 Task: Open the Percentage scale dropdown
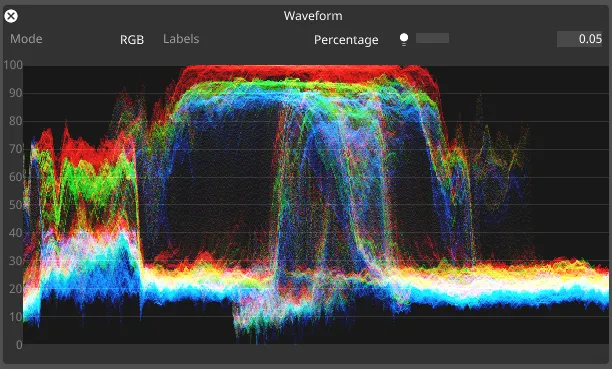click(346, 39)
